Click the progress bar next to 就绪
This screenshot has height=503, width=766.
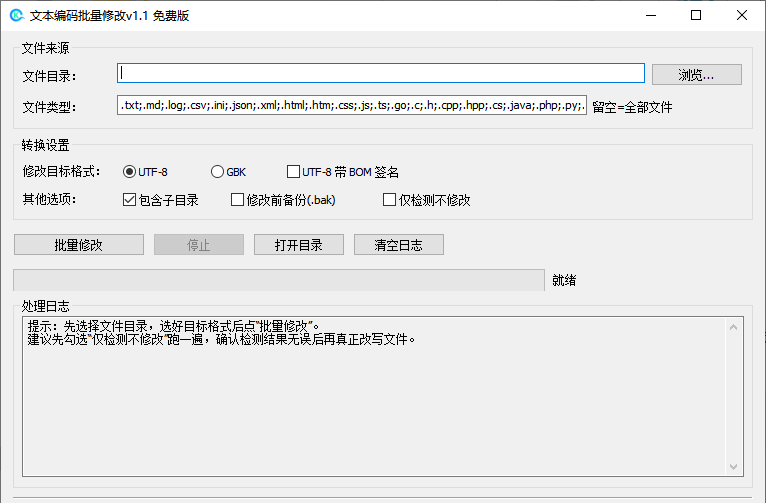point(279,280)
